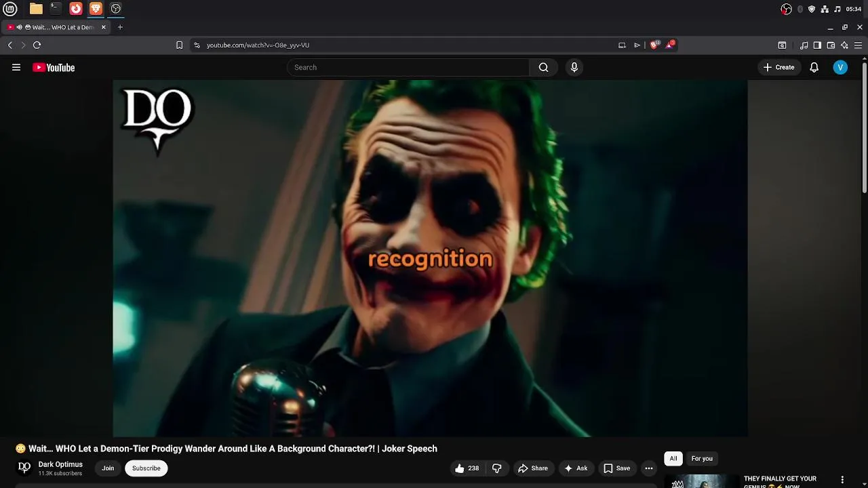Screen dimensions: 868x488
Task: Subscribe to Dark Optimus channel
Action: 146,468
